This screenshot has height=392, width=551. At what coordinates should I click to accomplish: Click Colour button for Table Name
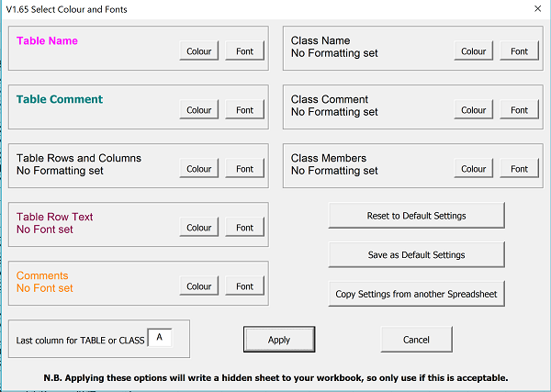(x=199, y=51)
